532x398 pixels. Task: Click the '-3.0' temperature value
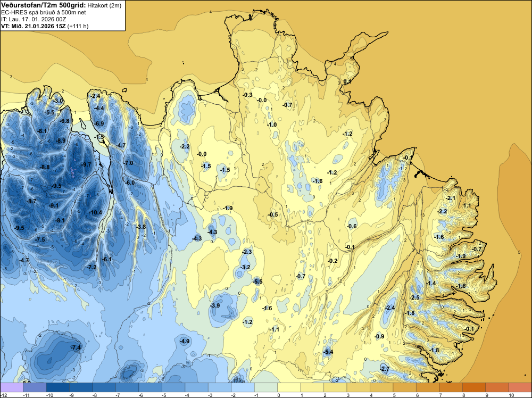59,101
